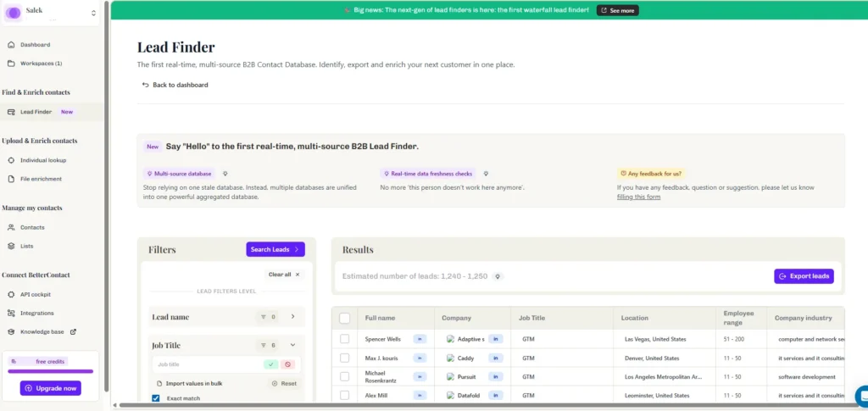
Task: Click Las Vegas, United States location cell
Action: tap(655, 339)
